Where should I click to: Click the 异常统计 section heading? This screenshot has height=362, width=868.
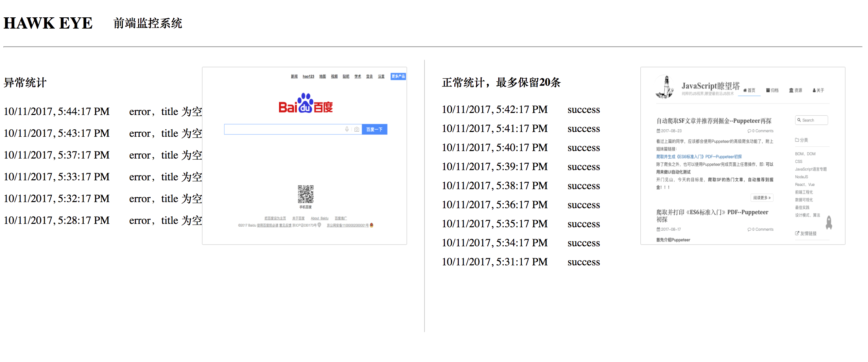25,82
